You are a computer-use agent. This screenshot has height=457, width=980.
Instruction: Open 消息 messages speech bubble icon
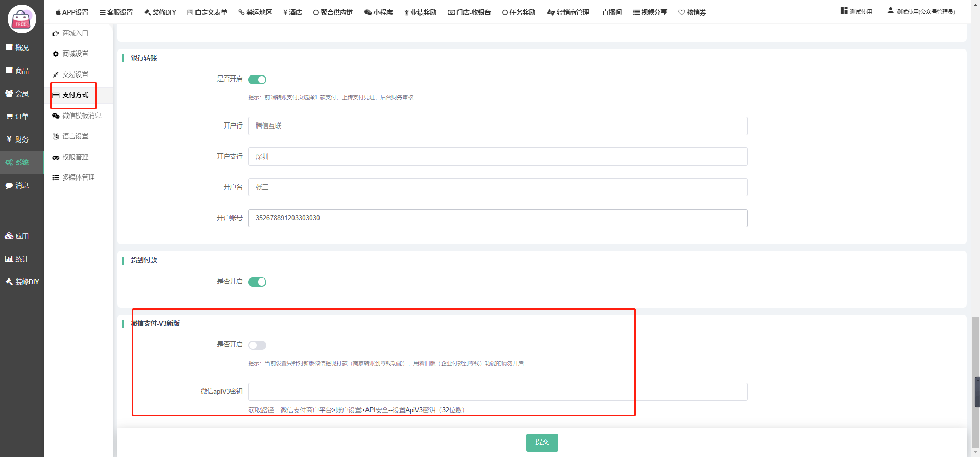click(x=9, y=186)
